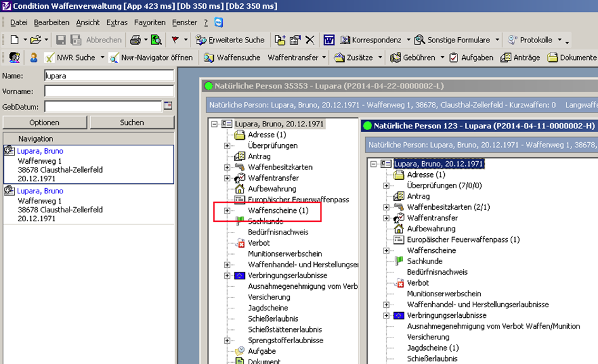598x364 pixels.
Task: Click the TeamViewer icon in menu bar
Action: 219,22
